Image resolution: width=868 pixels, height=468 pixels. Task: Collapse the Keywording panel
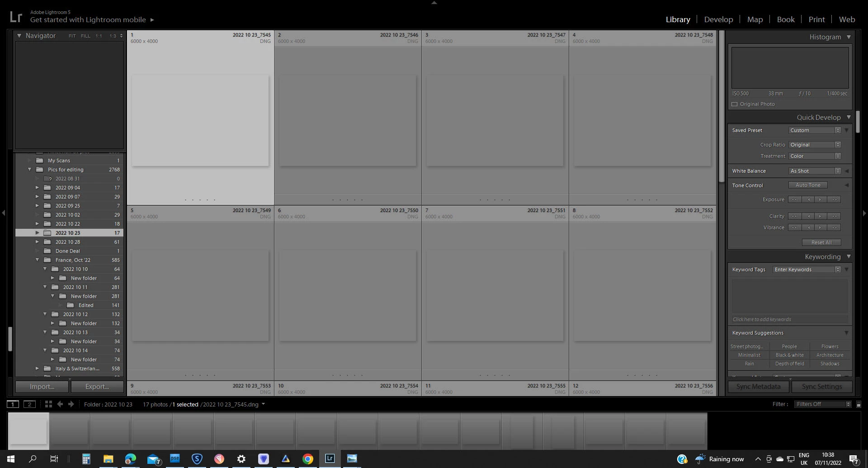tap(849, 256)
